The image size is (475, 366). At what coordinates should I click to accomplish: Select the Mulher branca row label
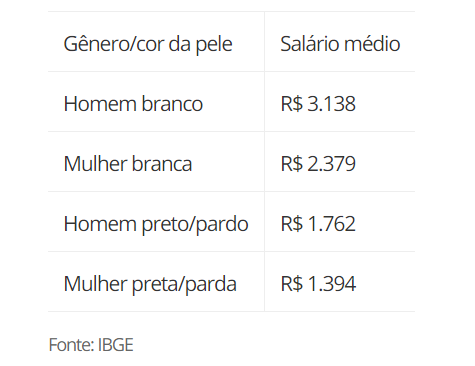[128, 164]
